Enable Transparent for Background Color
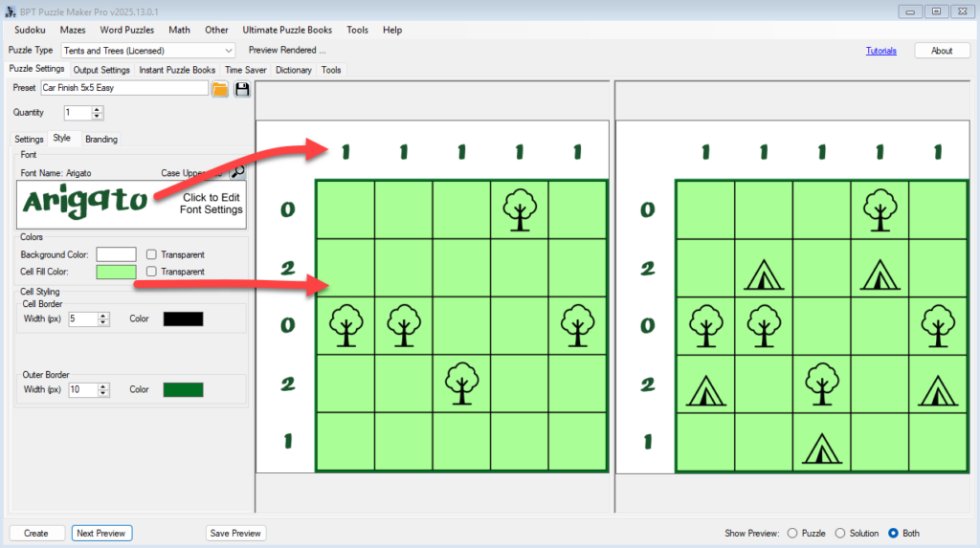 click(152, 254)
